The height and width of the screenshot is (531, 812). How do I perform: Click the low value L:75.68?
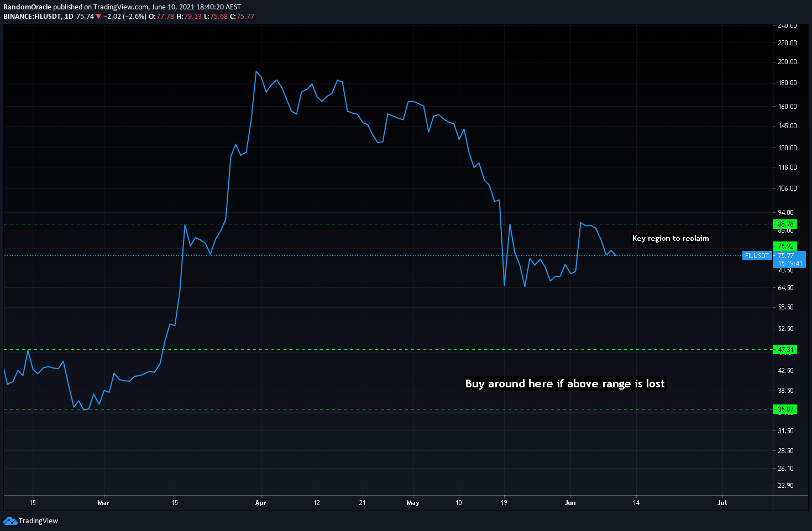[x=216, y=17]
